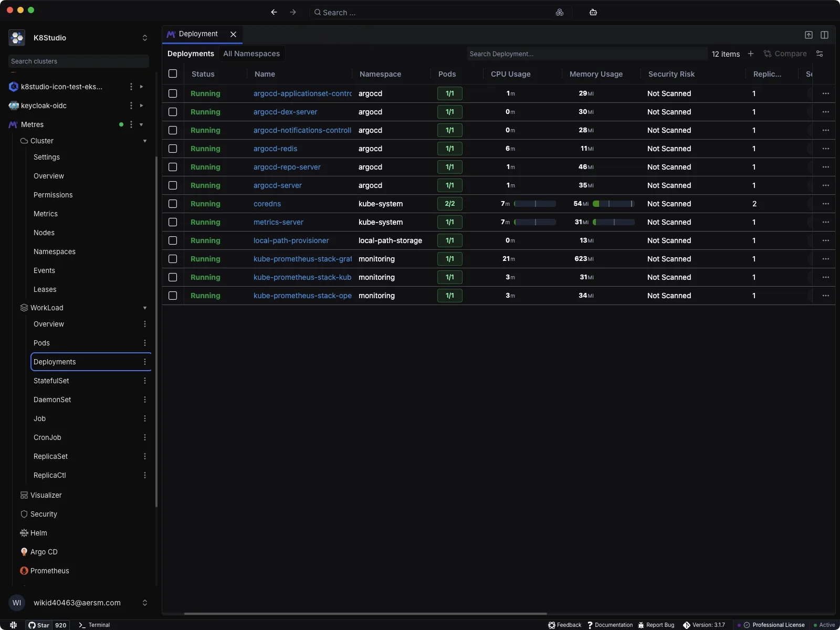Open user account switcher chevrons
840x630 pixels.
(145, 603)
